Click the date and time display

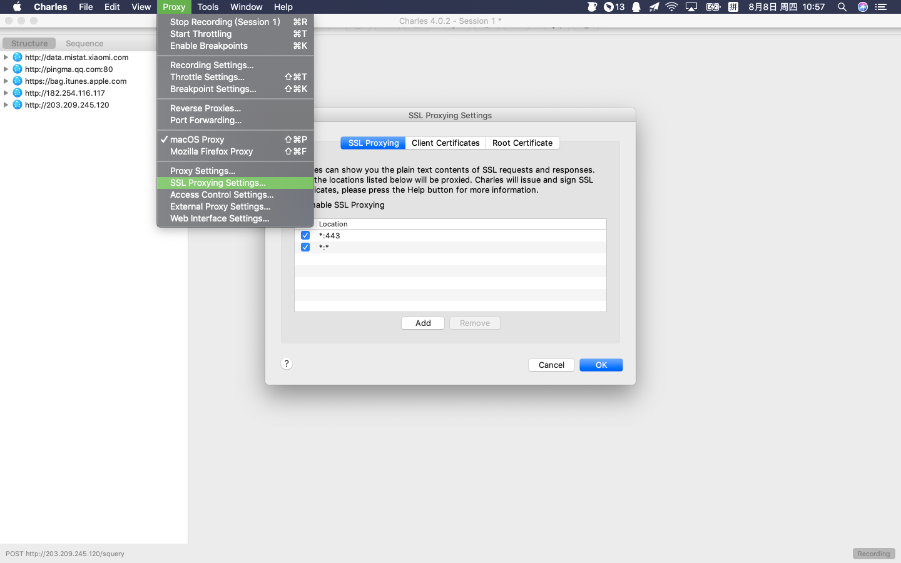(x=786, y=7)
